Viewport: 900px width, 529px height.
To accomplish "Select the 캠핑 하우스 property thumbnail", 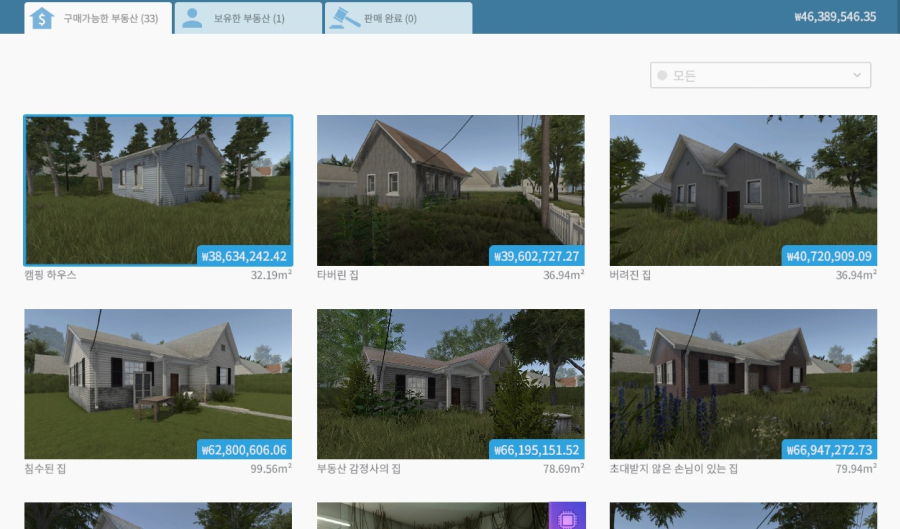I will (158, 190).
